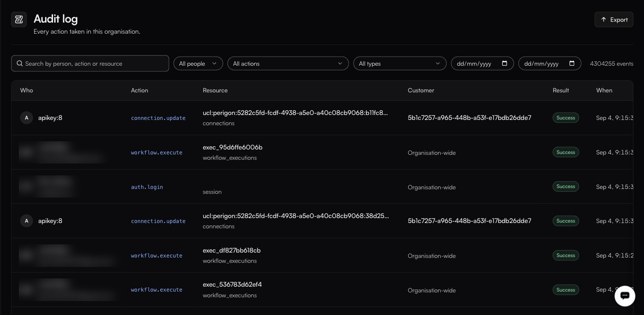This screenshot has height=315, width=644.
Task: Click the Resource column header
Action: pyautogui.click(x=215, y=90)
